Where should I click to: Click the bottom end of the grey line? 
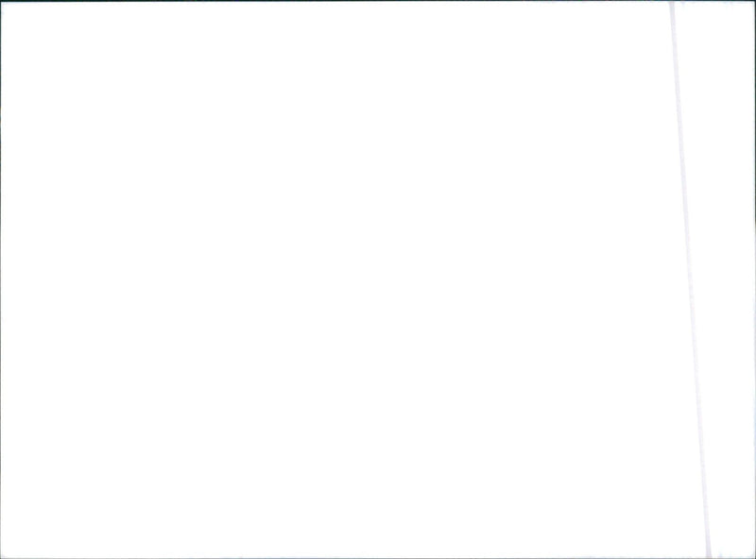pyautogui.click(x=709, y=553)
